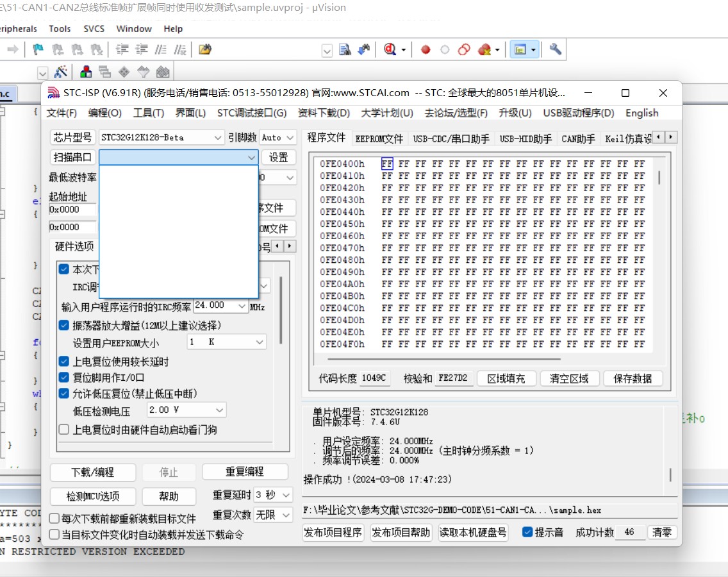Click the 下载/编程 button
The width and height of the screenshot is (728, 577).
click(93, 472)
